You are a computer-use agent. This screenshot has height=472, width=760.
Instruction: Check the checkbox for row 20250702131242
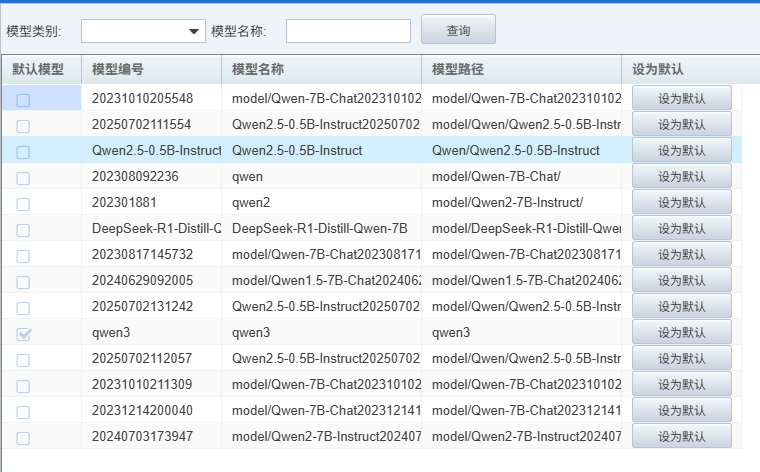(x=23, y=308)
